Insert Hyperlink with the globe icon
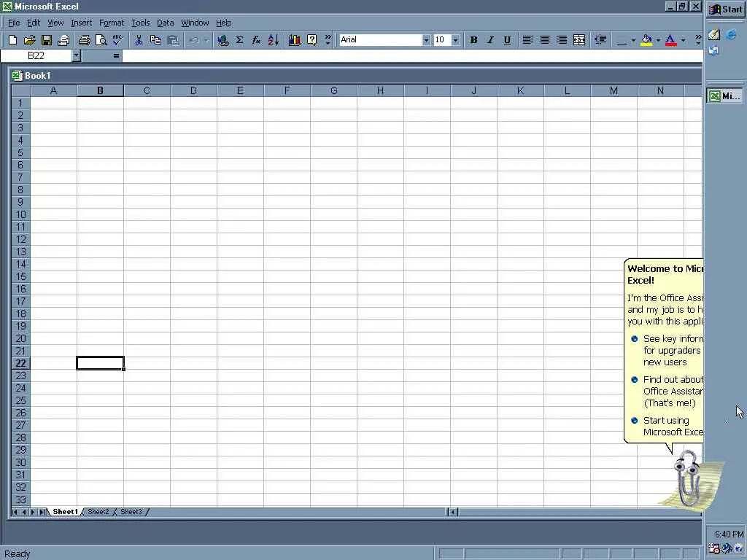This screenshot has height=560, width=747. point(222,40)
